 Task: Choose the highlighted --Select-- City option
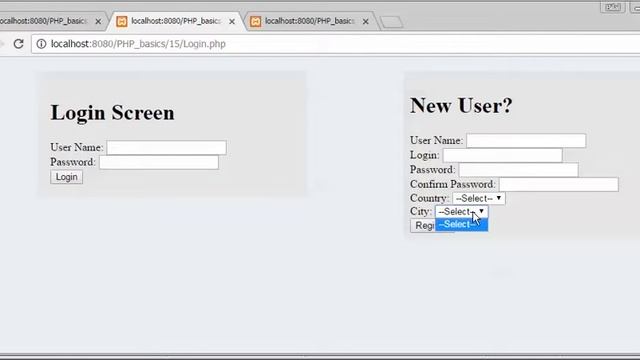click(x=461, y=224)
